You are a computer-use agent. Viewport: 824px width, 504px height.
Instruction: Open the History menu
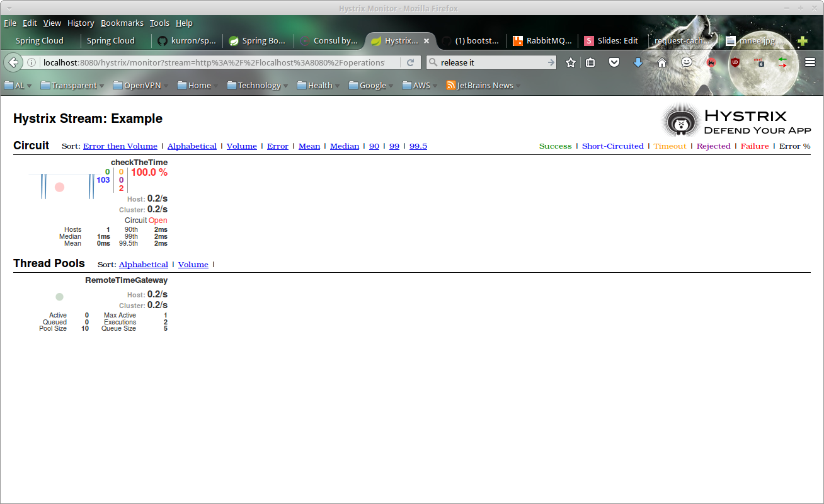coord(81,23)
